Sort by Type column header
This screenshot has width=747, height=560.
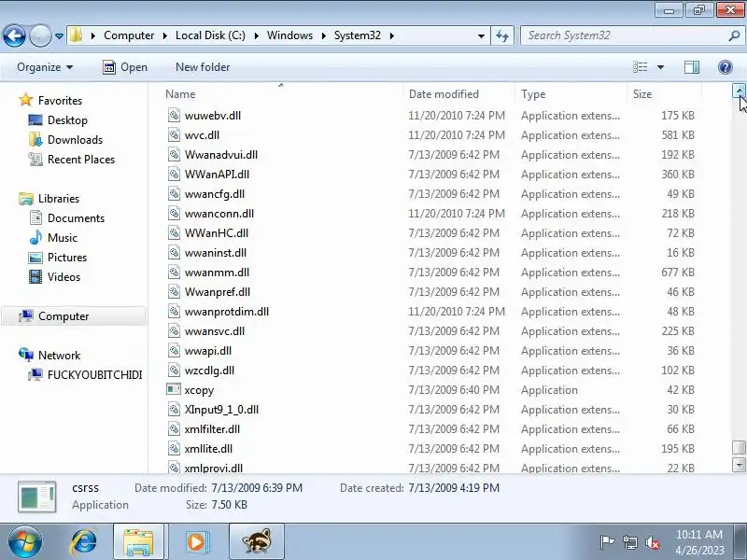pyautogui.click(x=533, y=94)
